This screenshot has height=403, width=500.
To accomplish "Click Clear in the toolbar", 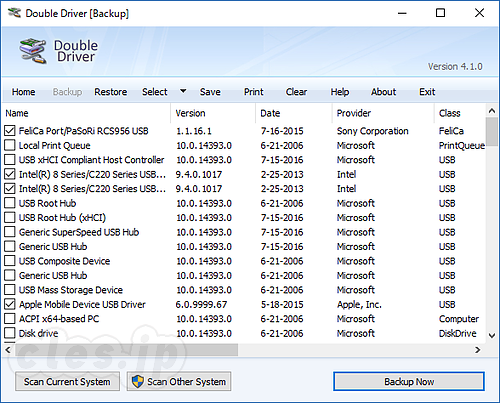I will tap(296, 92).
